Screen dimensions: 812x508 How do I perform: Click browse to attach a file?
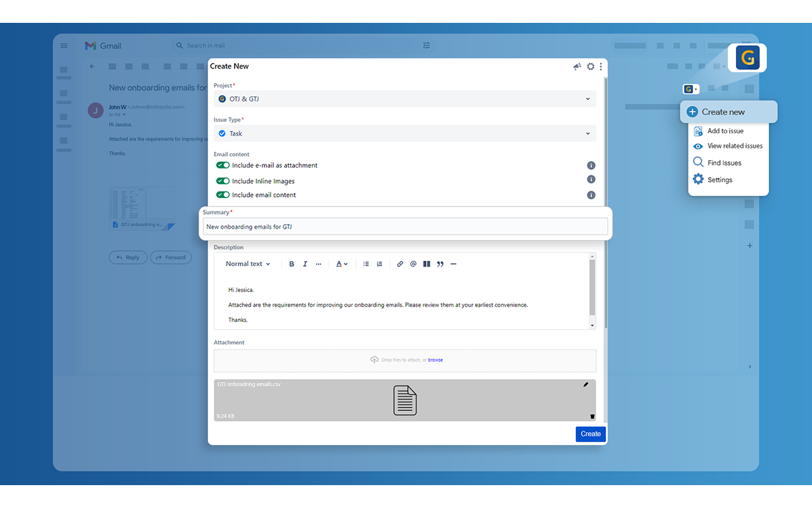(435, 359)
